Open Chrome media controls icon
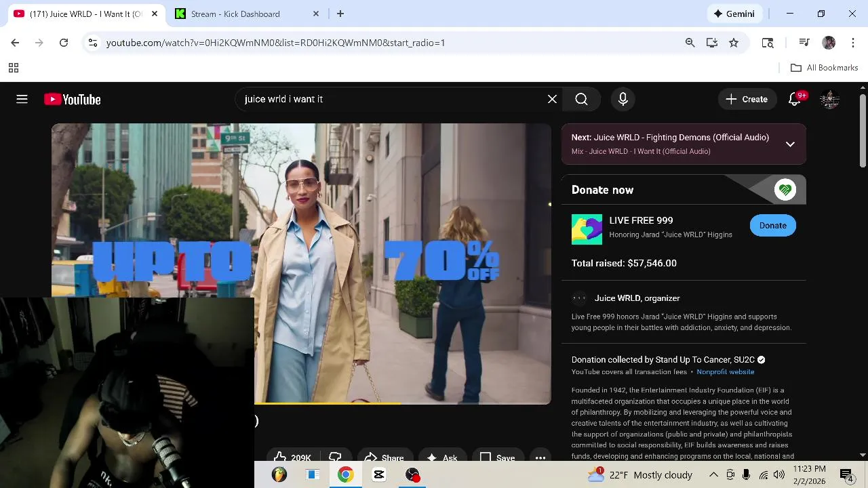868x488 pixels. [804, 43]
